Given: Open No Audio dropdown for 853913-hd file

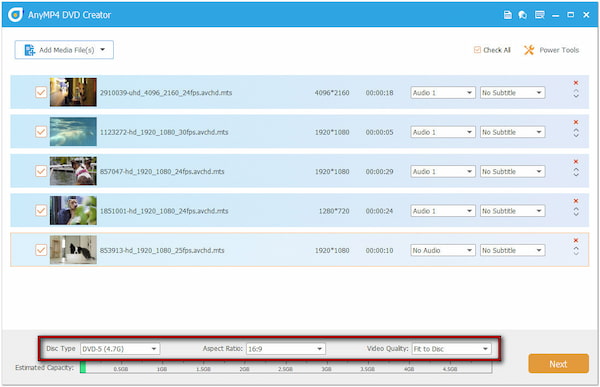Looking at the screenshot, I should 443,250.
